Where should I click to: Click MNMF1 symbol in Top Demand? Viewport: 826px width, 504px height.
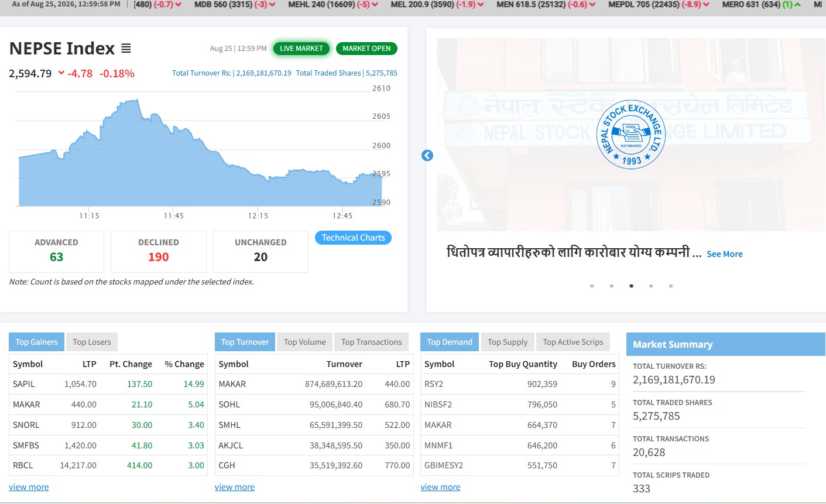(x=438, y=445)
